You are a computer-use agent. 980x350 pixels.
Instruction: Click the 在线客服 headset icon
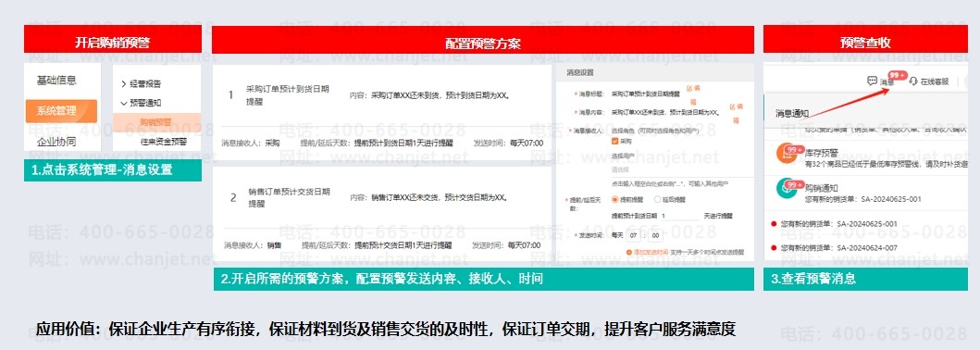(912, 81)
